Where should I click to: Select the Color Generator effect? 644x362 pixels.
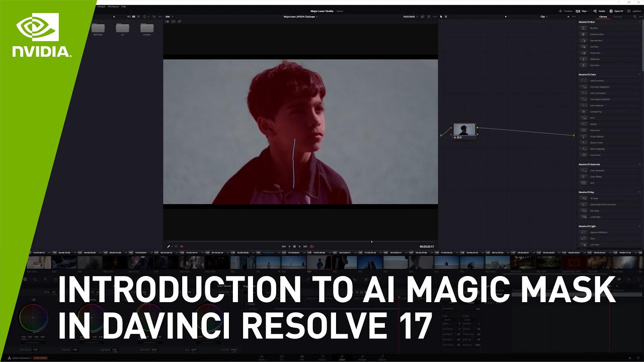click(609, 170)
